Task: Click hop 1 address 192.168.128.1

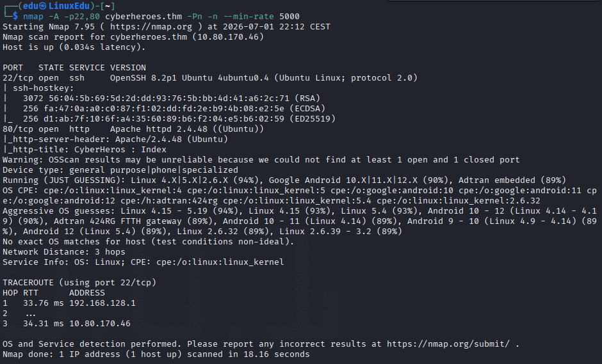Action: pyautogui.click(x=102, y=303)
